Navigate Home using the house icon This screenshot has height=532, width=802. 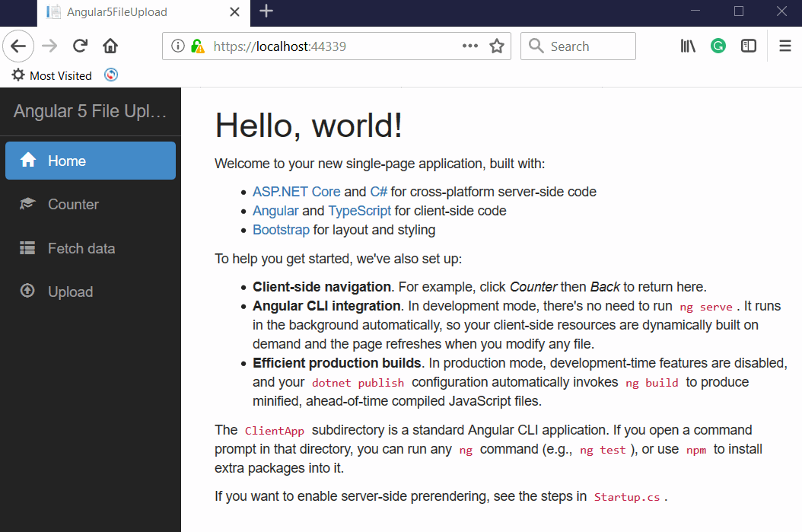point(29,160)
